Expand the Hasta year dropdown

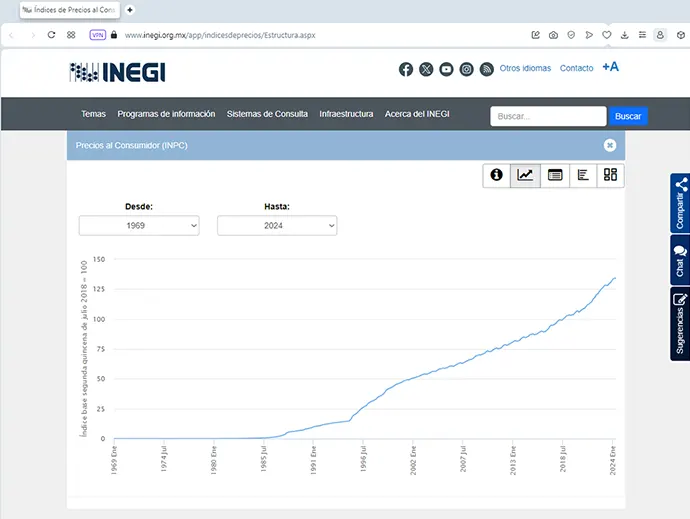tap(277, 226)
